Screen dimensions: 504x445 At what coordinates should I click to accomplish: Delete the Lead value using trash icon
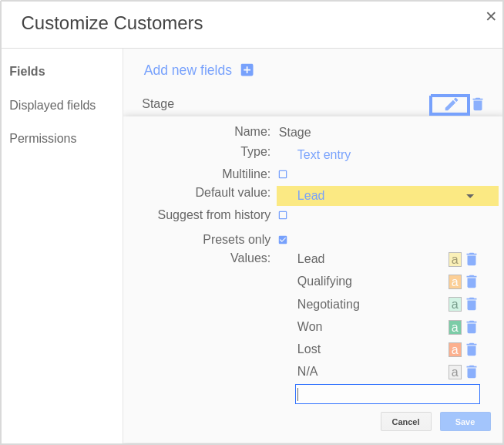[472, 259]
